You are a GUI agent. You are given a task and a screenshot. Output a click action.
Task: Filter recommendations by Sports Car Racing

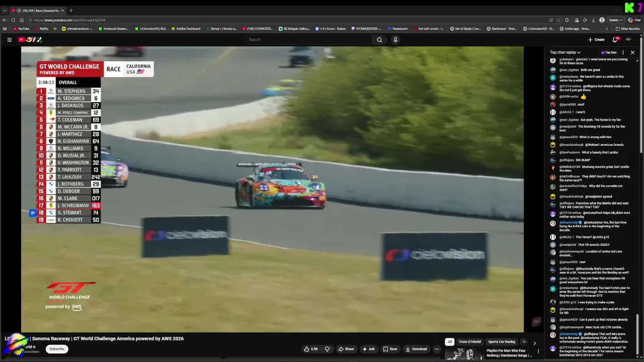click(x=502, y=342)
